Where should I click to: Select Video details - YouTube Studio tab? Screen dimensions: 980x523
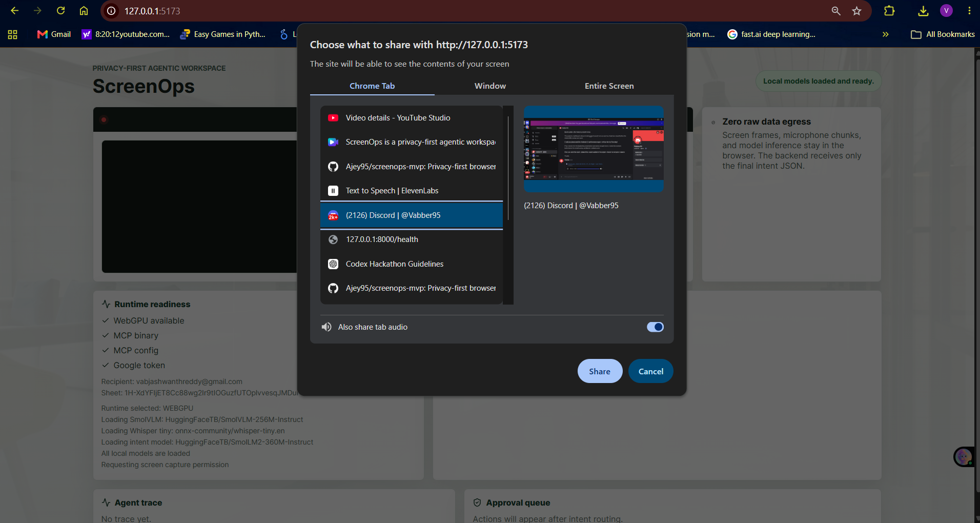(411, 118)
